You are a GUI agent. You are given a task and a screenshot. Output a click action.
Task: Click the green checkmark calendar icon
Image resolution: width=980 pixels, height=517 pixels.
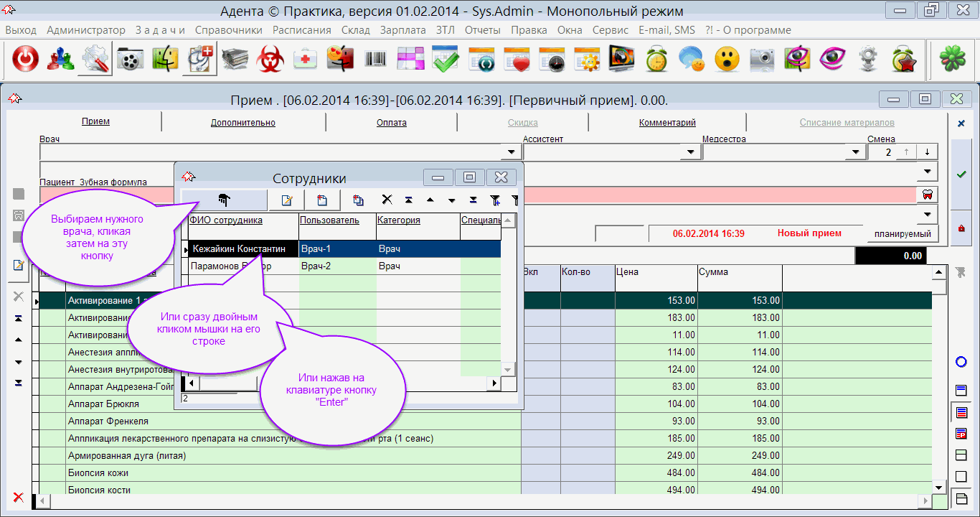point(445,59)
